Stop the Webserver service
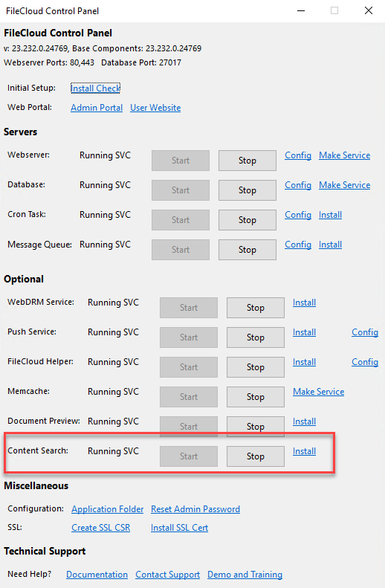 pos(247,161)
